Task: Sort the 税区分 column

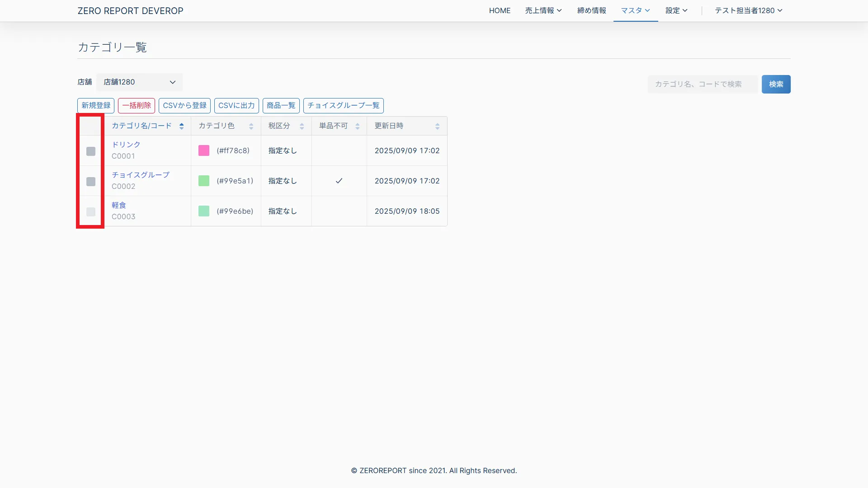Action: point(302,126)
